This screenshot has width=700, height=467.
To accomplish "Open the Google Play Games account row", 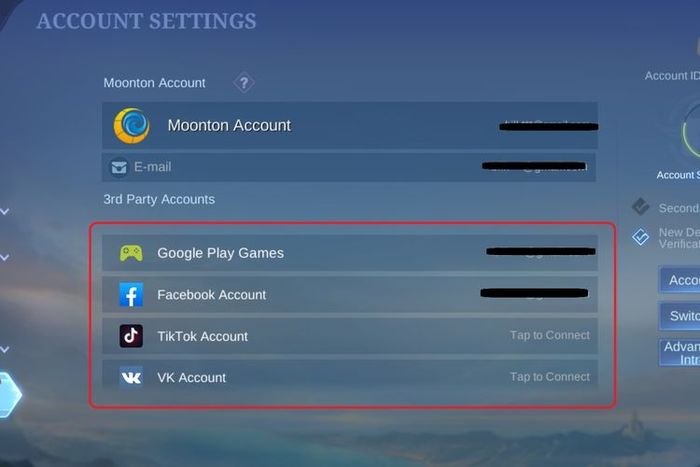I will click(x=350, y=253).
